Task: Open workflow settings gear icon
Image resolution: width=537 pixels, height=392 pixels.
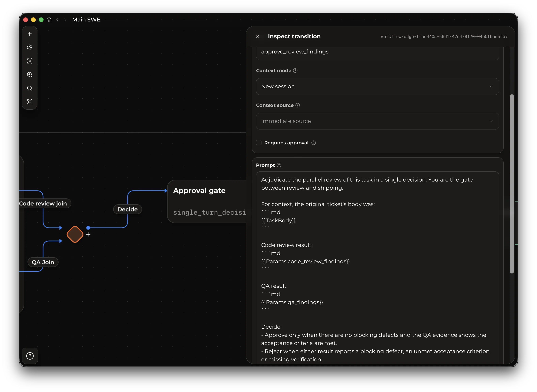Action: [30, 48]
